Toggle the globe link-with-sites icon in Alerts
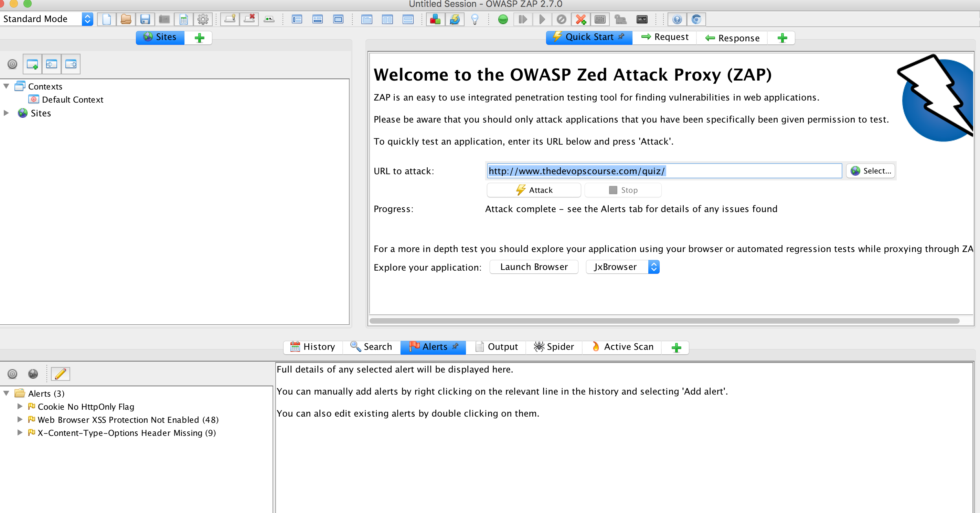 coord(33,374)
